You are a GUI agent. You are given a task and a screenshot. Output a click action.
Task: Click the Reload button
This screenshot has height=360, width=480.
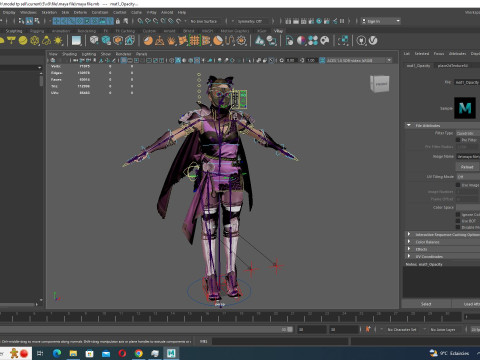pos(467,167)
